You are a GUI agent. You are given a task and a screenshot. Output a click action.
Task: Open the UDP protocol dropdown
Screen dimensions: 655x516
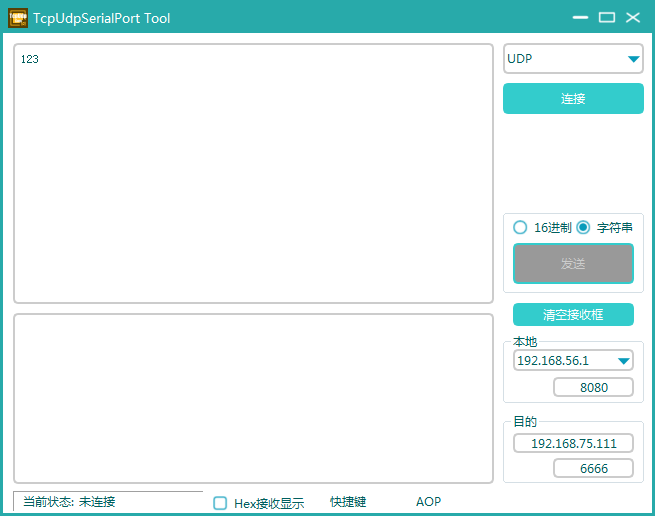[573, 59]
